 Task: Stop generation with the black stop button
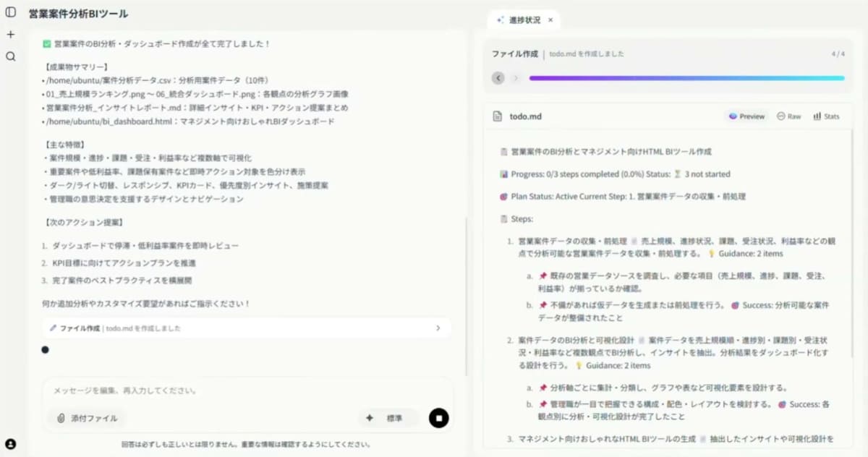coord(440,418)
